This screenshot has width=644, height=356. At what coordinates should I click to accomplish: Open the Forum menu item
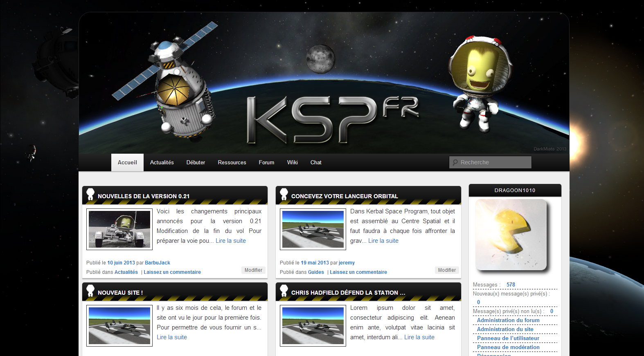266,162
